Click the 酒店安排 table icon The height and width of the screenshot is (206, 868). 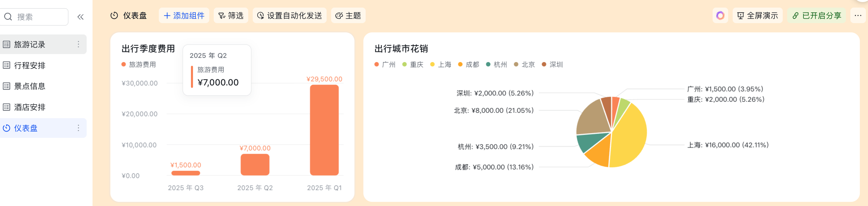coord(7,107)
